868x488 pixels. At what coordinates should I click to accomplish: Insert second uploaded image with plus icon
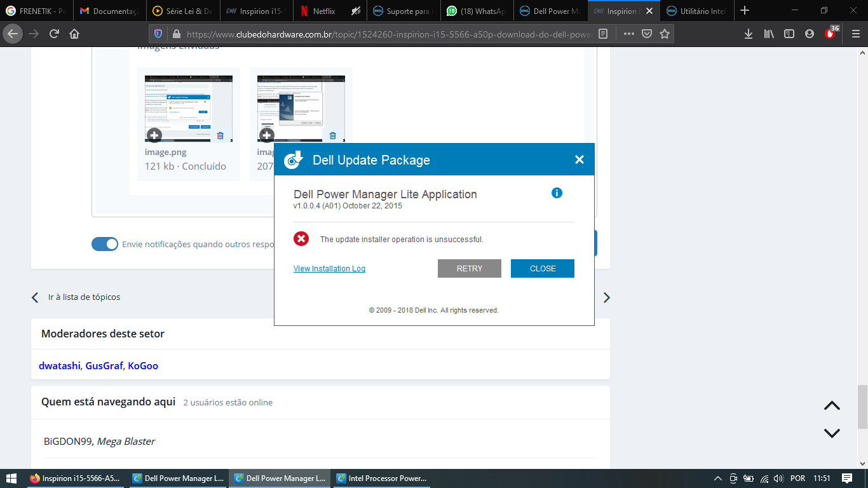(267, 135)
